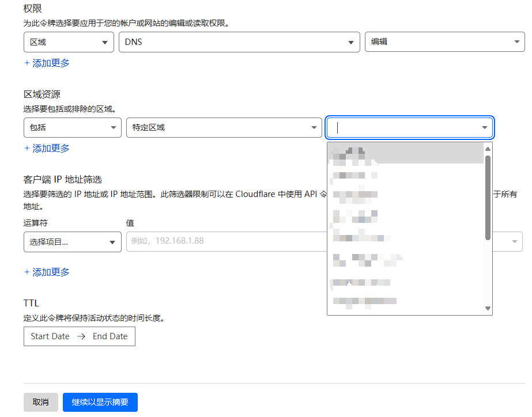This screenshot has height=417, width=532.
Task: Click the 继续以显示摘要 button
Action: [x=100, y=402]
